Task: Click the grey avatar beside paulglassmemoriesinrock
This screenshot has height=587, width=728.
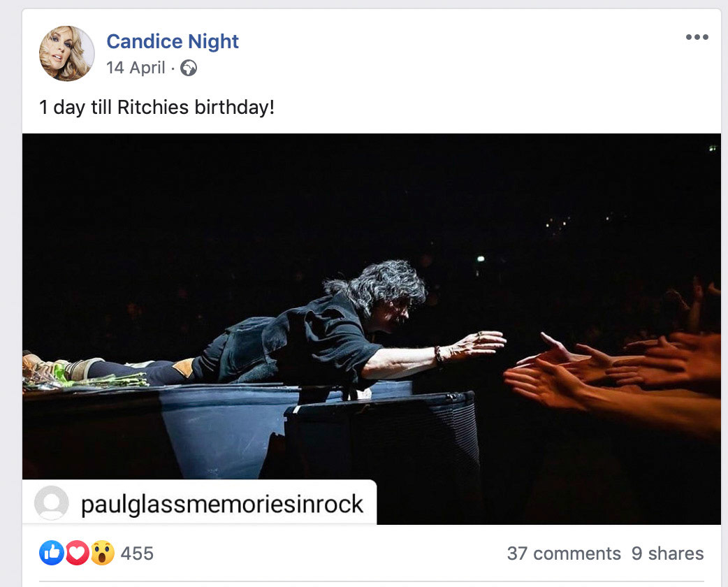Action: 52,503
